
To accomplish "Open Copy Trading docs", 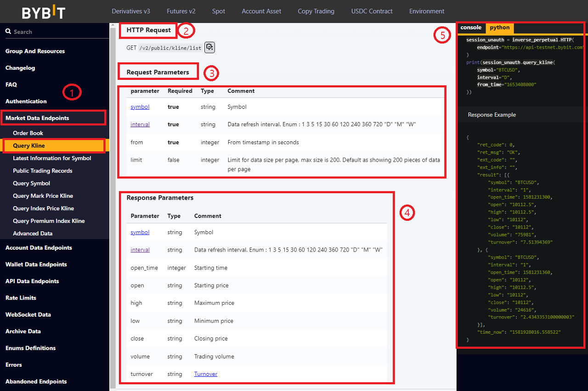I will click(x=316, y=11).
